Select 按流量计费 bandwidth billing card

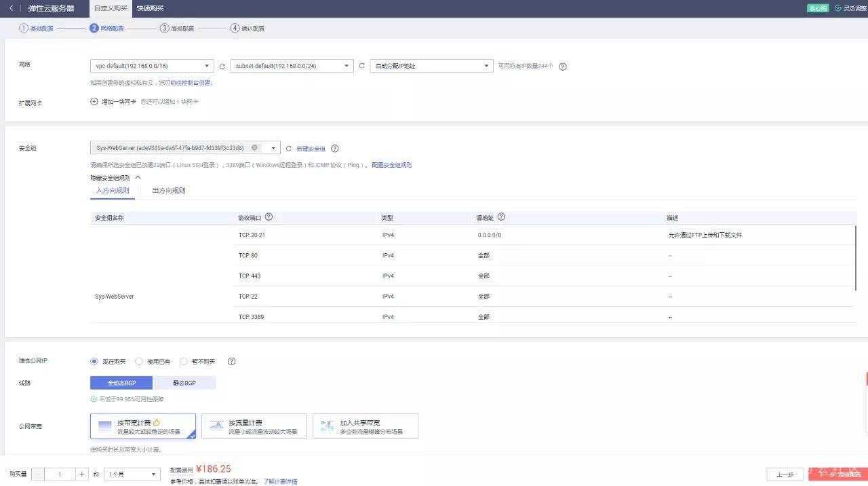point(254,426)
